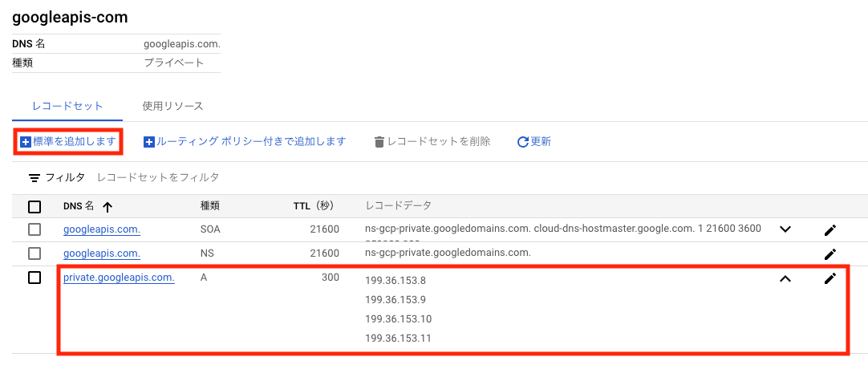This screenshot has height=373, width=868.
Task: Click the フィルタ filter icon
Action: [x=34, y=178]
